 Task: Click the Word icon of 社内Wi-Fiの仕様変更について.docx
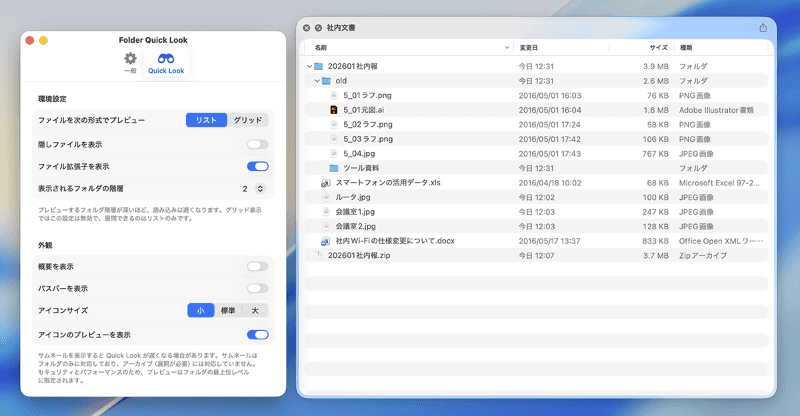tap(326, 241)
